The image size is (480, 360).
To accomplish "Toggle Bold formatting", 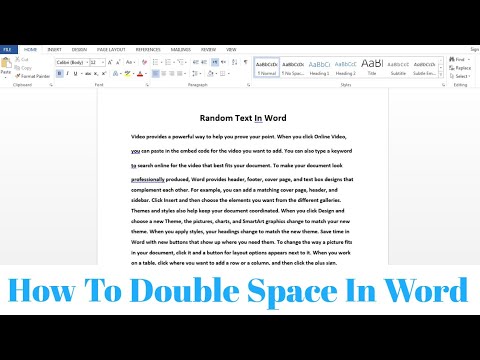I will coord(60,73).
